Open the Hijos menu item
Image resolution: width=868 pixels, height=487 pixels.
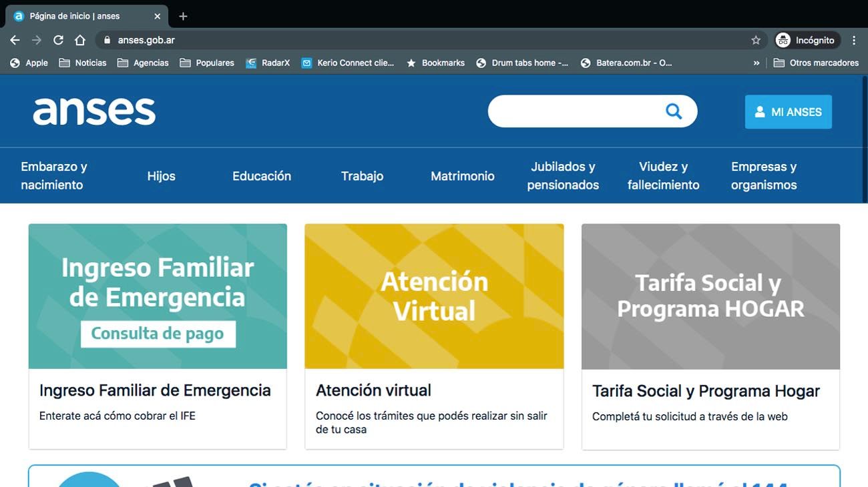[x=162, y=176]
